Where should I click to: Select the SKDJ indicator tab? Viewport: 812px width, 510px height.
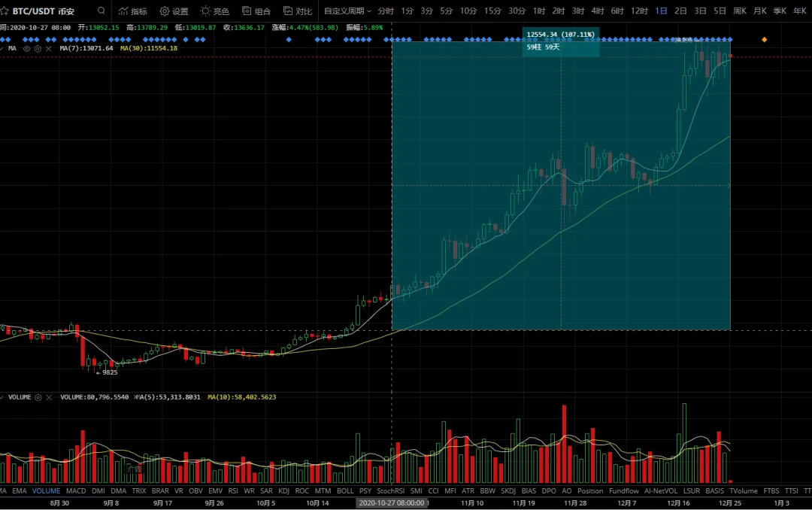(x=508, y=491)
